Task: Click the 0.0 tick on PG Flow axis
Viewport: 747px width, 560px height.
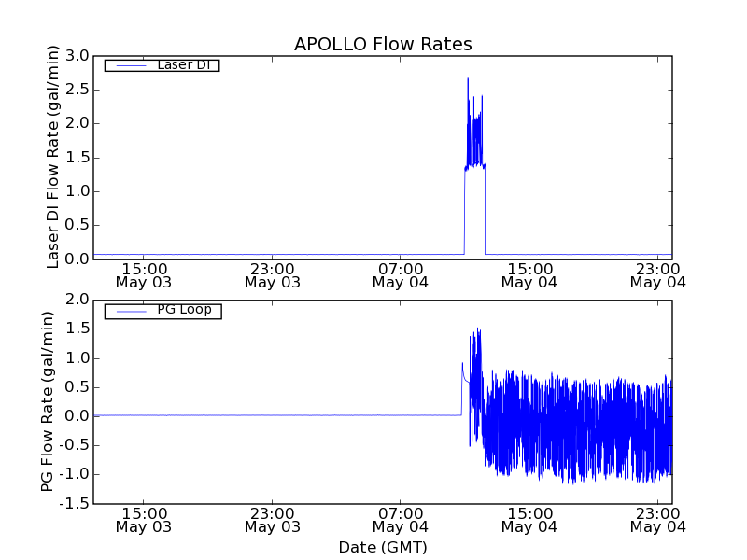Action: click(78, 416)
